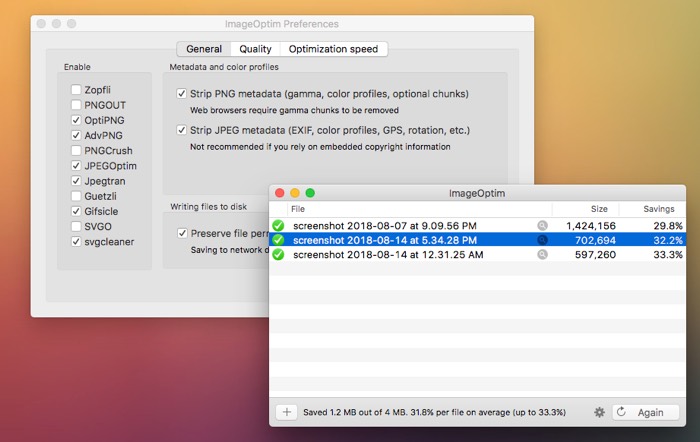Click the size value 702,694

(x=596, y=240)
